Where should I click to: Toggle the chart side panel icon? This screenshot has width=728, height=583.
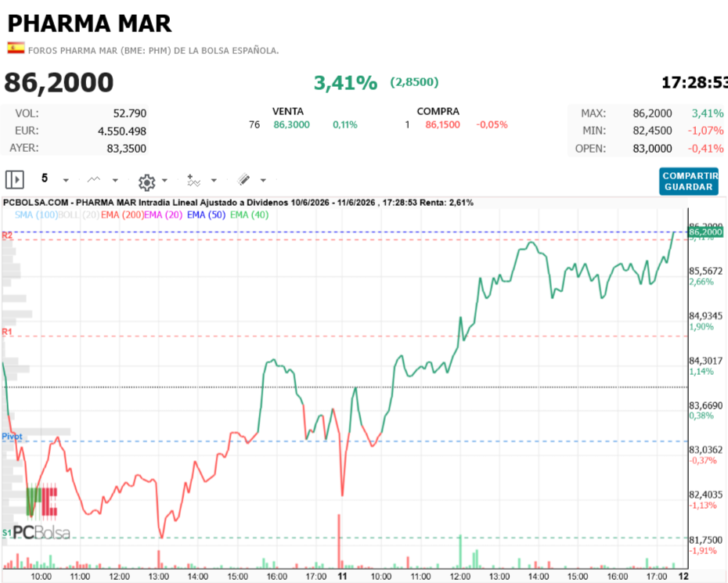click(x=14, y=180)
